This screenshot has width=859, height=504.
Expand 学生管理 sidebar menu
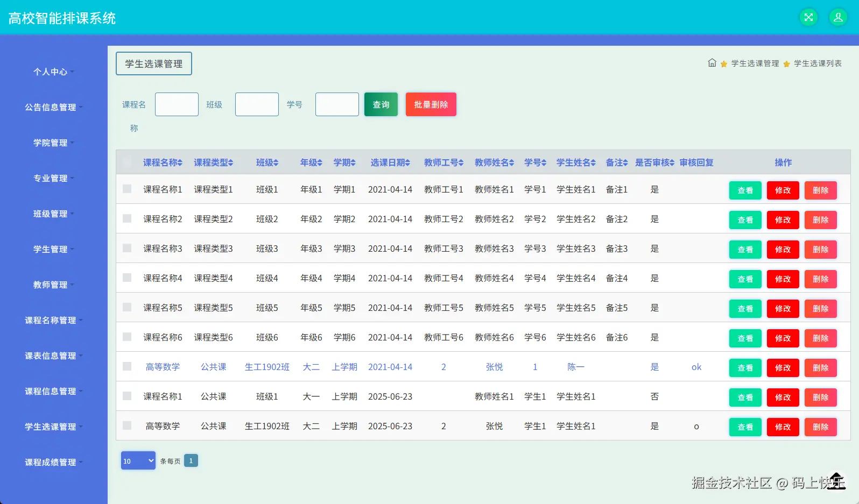pyautogui.click(x=53, y=249)
